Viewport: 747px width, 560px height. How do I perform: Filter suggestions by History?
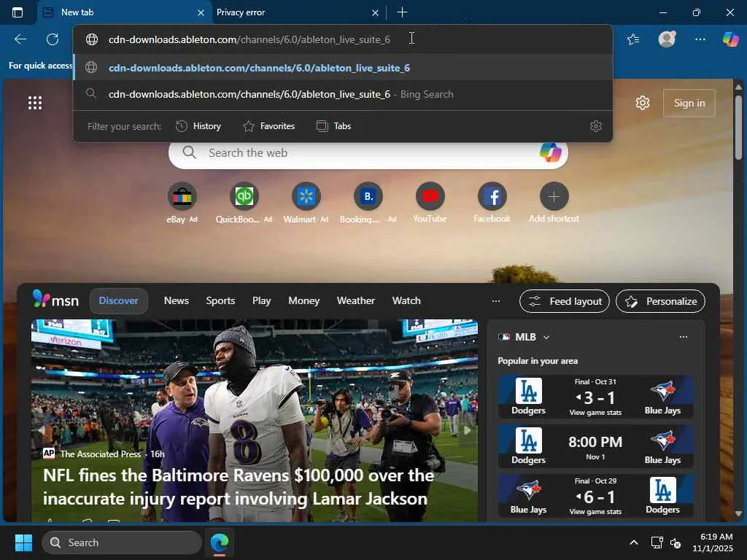click(198, 126)
